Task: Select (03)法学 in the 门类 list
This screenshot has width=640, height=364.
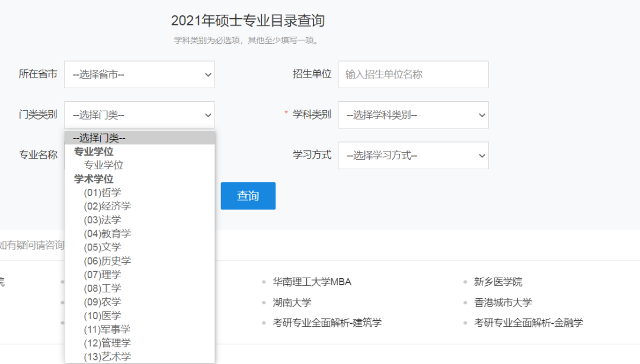Action: click(x=105, y=219)
